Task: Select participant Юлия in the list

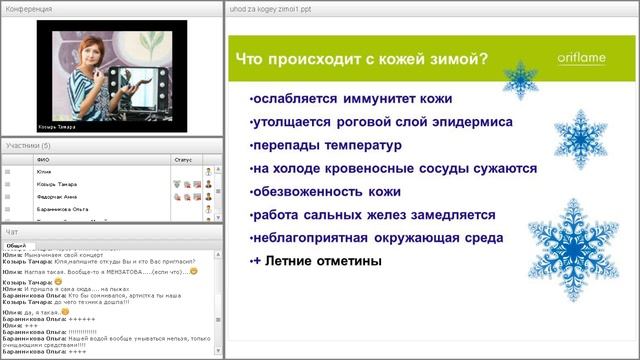Action: coord(44,172)
